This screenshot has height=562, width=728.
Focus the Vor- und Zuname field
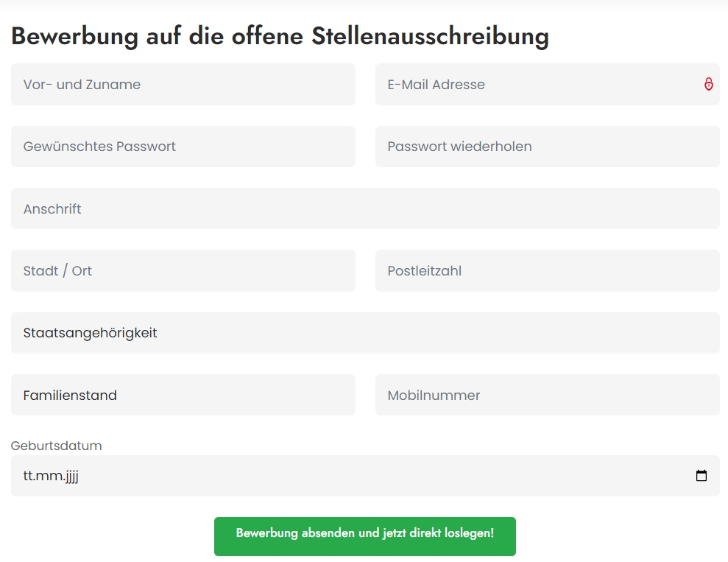[183, 84]
